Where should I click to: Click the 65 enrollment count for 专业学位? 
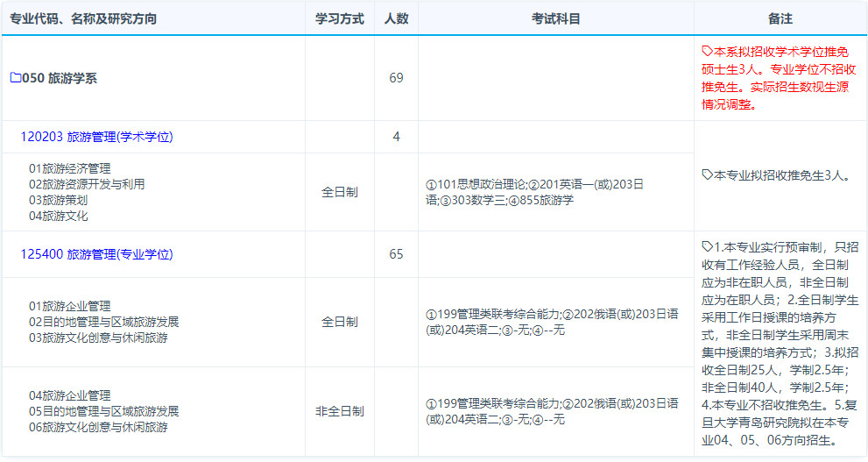click(396, 254)
